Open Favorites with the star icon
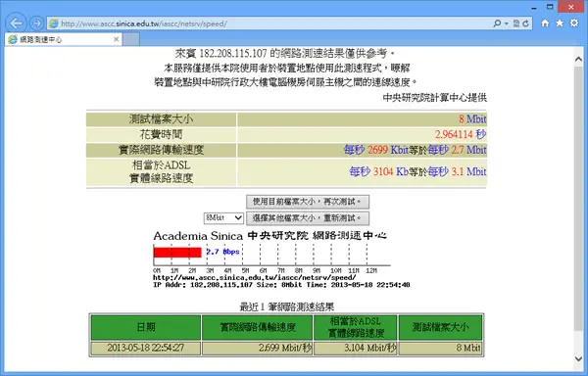Viewport: 588px width, 376px height. coord(560,23)
